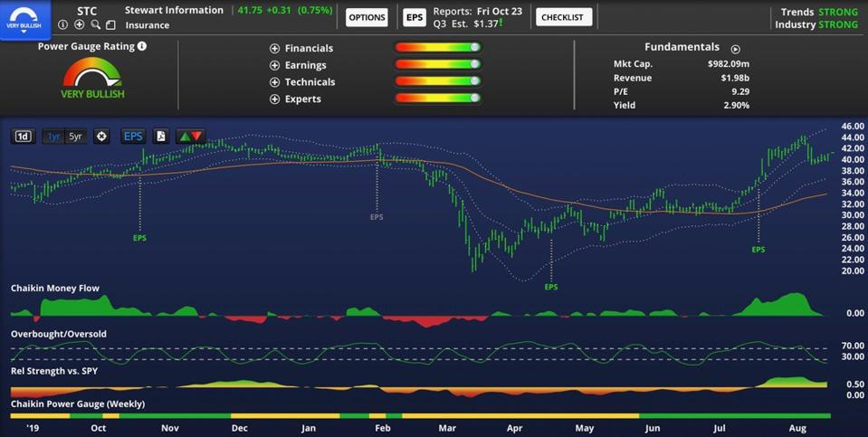Click the Power Gauge Rating heading
868x437 pixels.
[86, 46]
